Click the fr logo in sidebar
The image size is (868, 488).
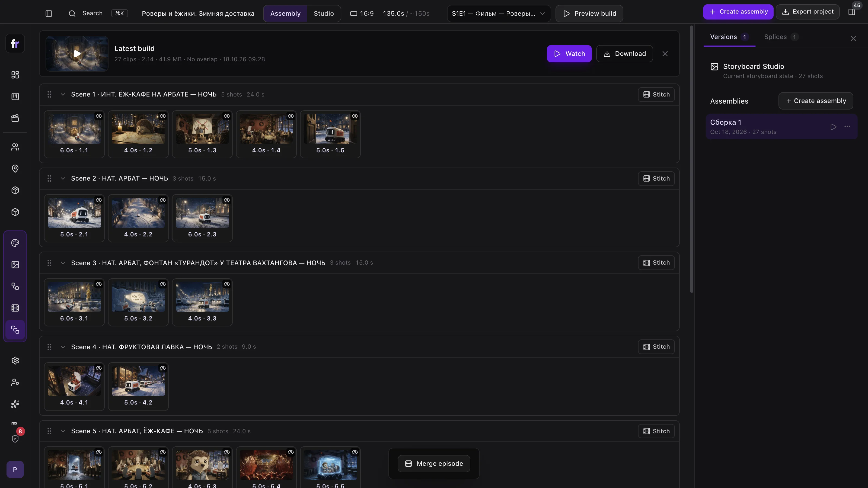[x=15, y=43]
